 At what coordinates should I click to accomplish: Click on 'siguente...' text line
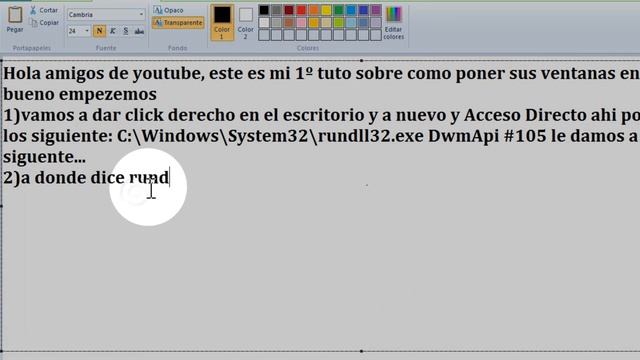[x=44, y=157]
